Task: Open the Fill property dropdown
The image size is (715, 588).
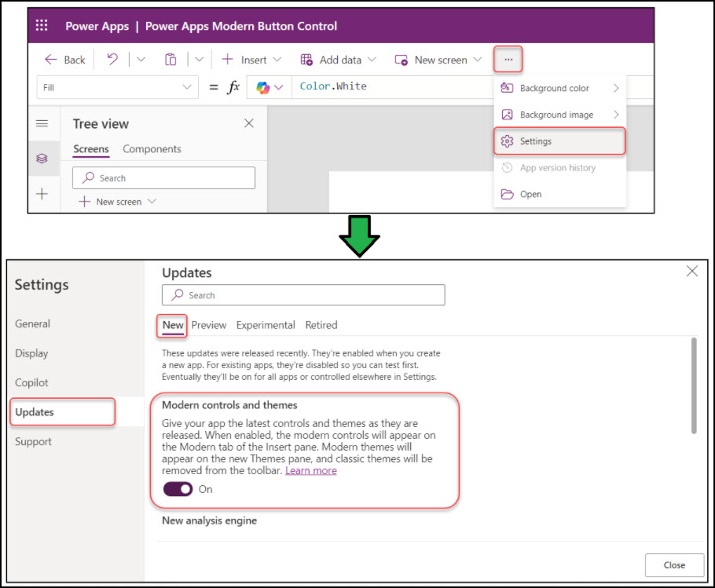Action: 117,87
